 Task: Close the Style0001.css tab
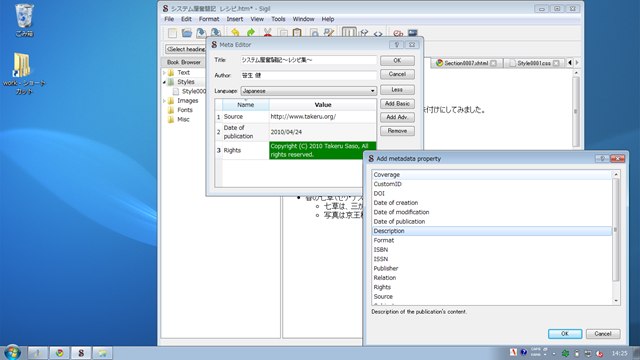(556, 63)
